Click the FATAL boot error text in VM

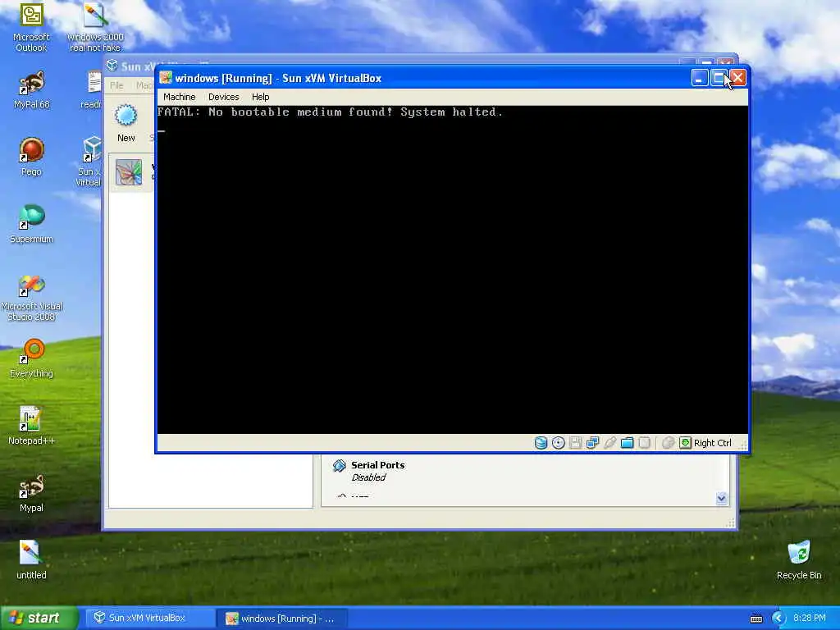[x=330, y=112]
